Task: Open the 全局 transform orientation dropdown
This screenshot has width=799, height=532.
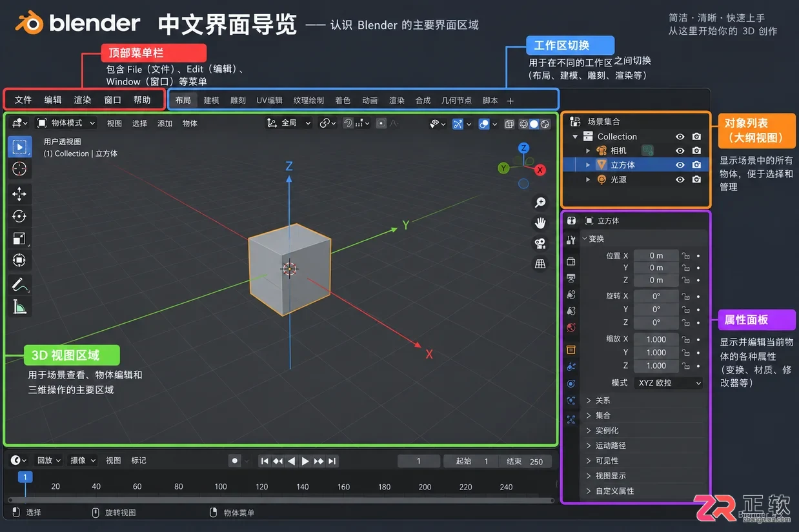Action: pyautogui.click(x=289, y=123)
